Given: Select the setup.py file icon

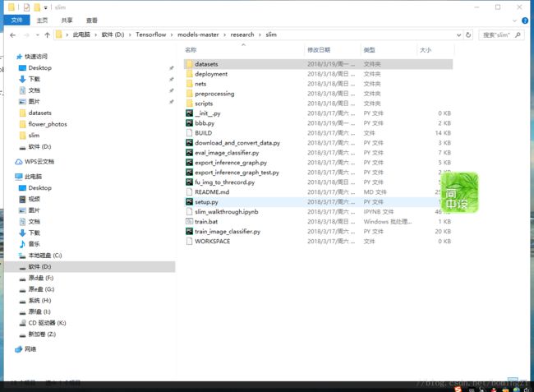Looking at the screenshot, I should click(x=189, y=202).
